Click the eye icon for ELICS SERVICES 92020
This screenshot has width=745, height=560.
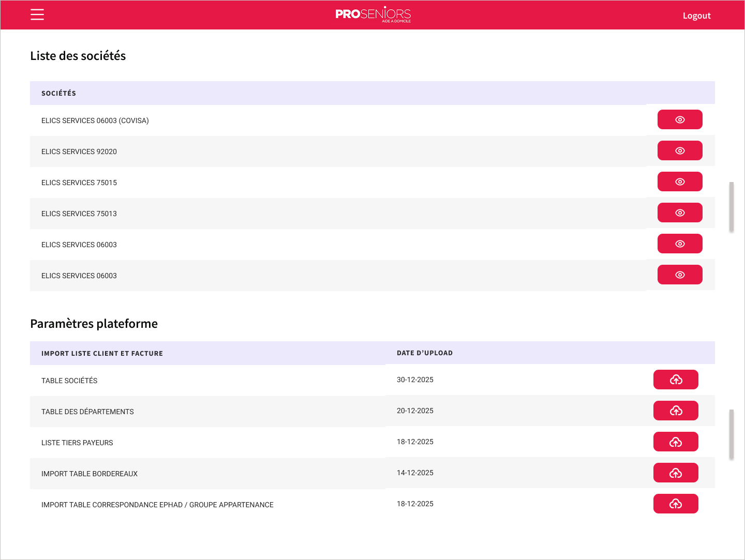point(679,150)
